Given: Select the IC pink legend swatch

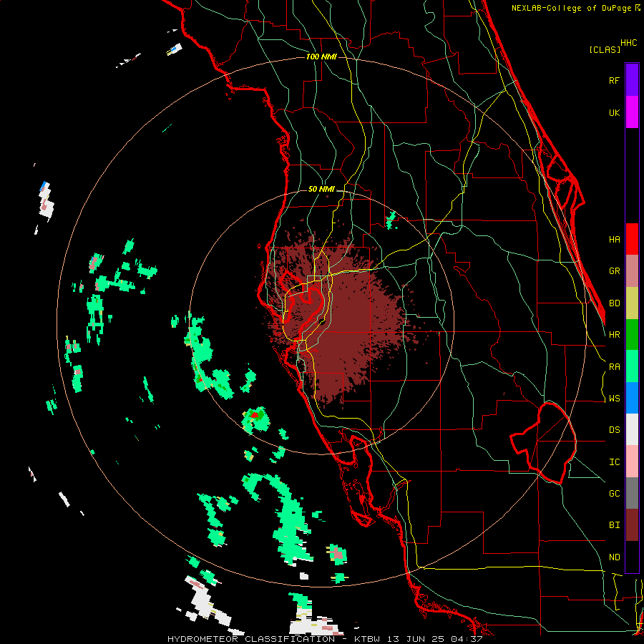Looking at the screenshot, I should [x=632, y=462].
